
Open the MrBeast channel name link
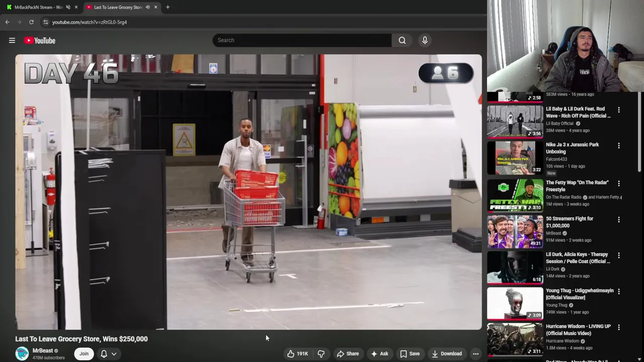click(43, 350)
